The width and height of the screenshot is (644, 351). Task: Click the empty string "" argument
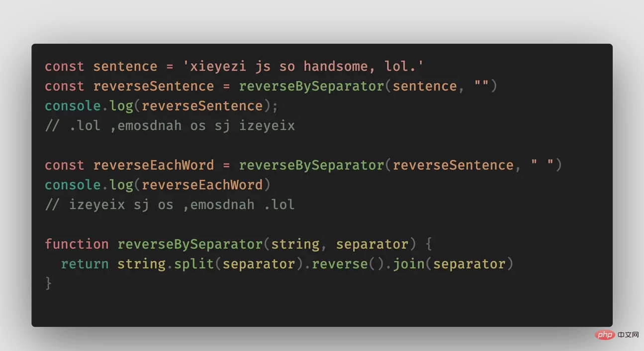[481, 86]
